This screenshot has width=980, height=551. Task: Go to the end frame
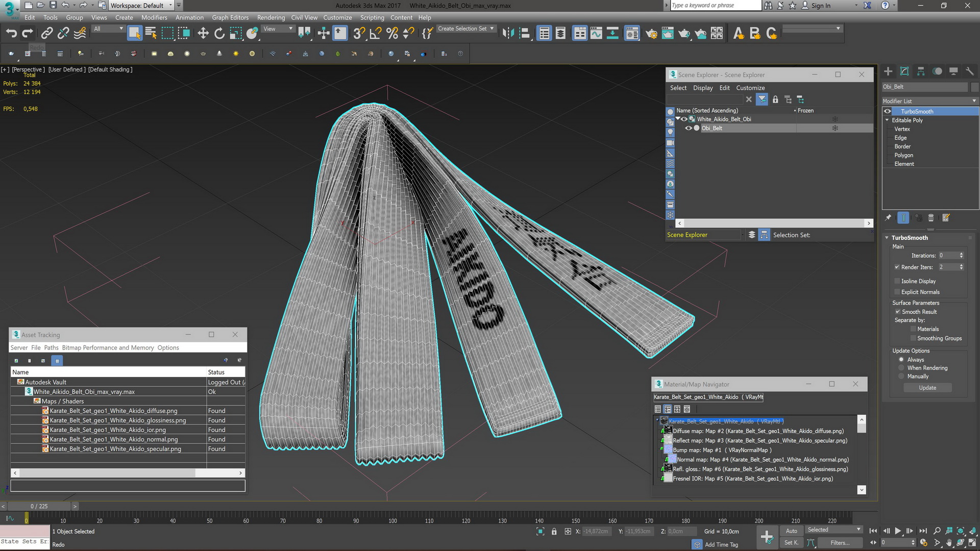click(x=923, y=531)
